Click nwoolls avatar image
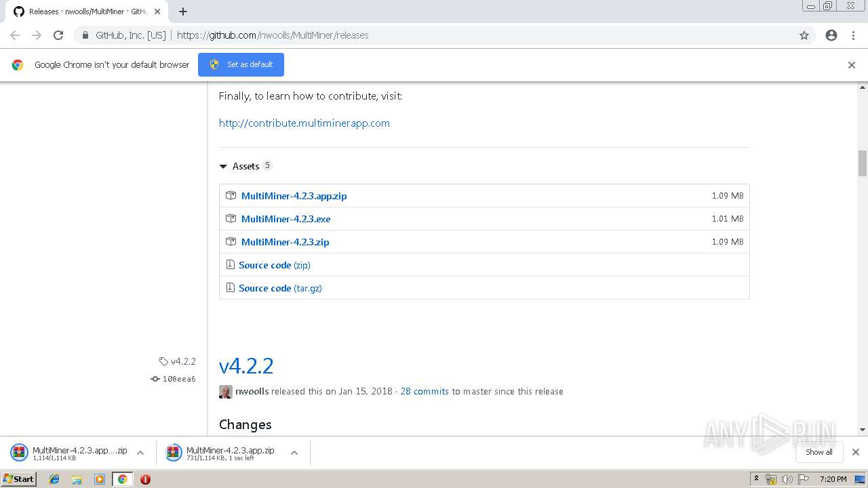The image size is (868, 488). [x=226, y=392]
